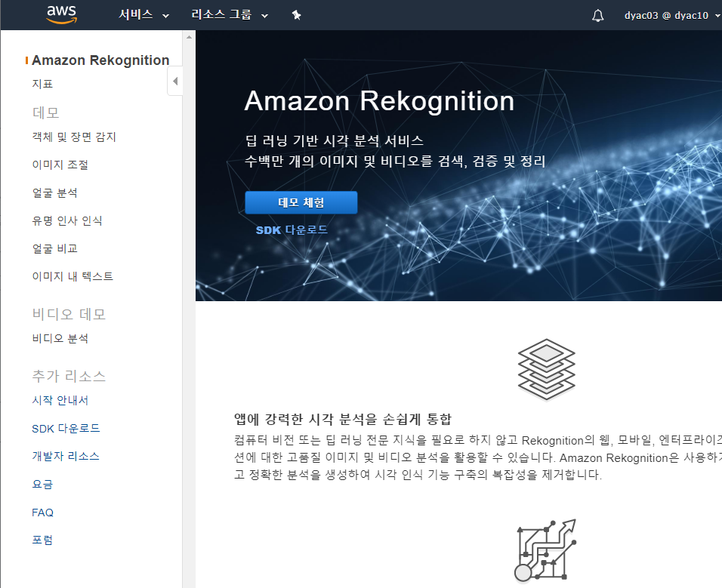Click the sidebar scroll up arrow

pyautogui.click(x=189, y=37)
